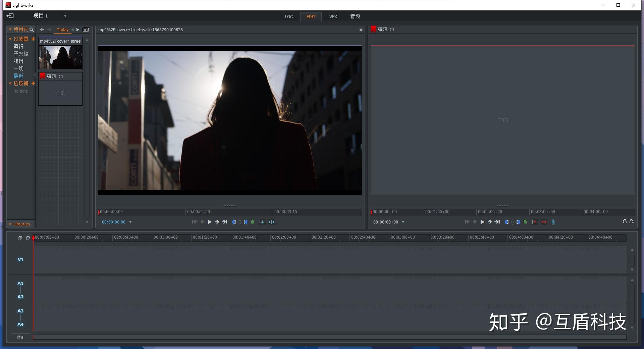
Task: Play the edit viewer sequence
Action: (x=482, y=222)
